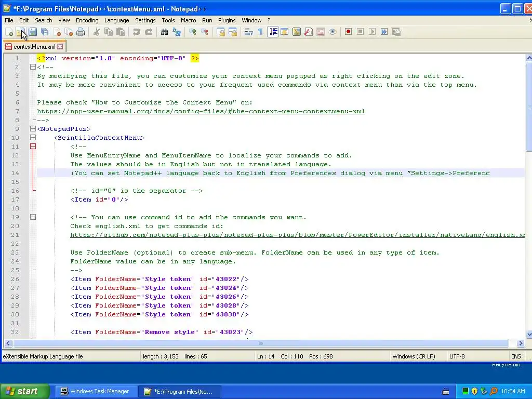The height and width of the screenshot is (399, 532).
Task: Open Find with the binoculars icon
Action: click(165, 32)
